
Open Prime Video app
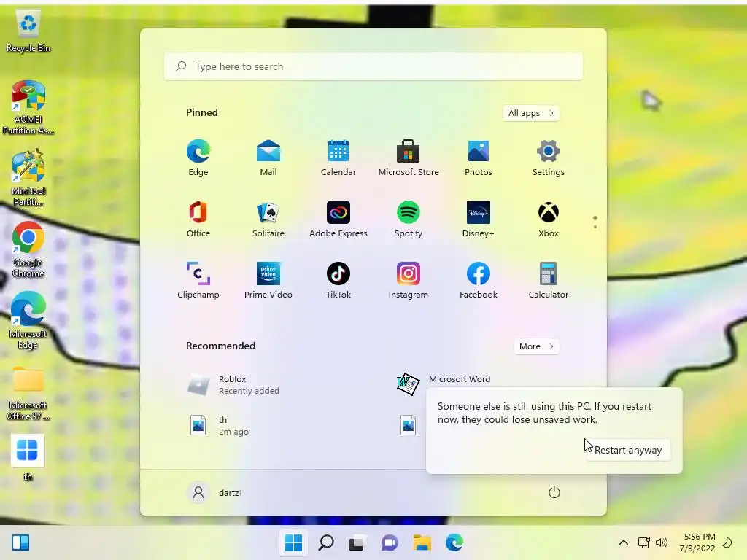(x=268, y=281)
